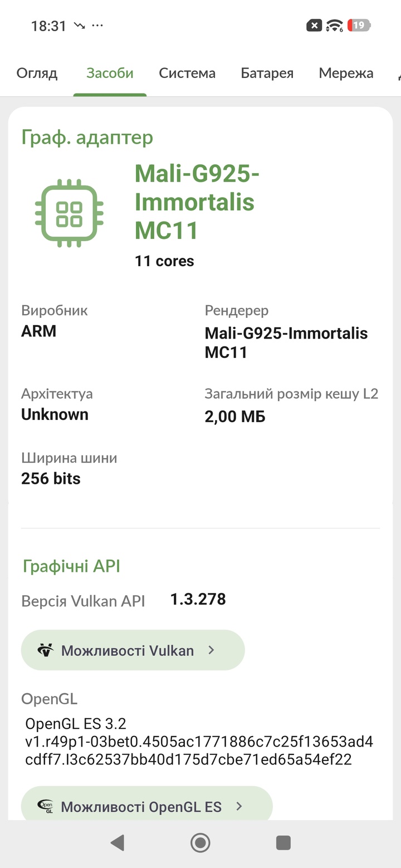Select the Мережа tab
The height and width of the screenshot is (868, 401).
click(346, 73)
